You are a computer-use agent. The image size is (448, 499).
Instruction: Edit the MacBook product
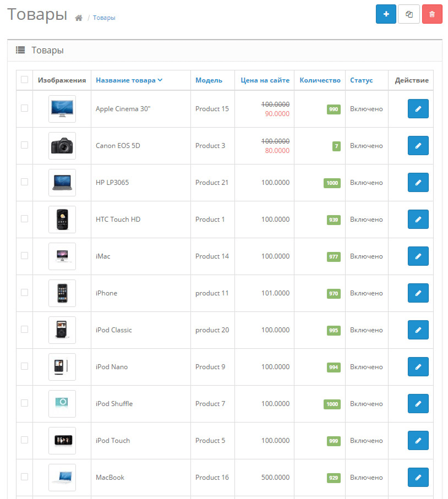click(418, 478)
